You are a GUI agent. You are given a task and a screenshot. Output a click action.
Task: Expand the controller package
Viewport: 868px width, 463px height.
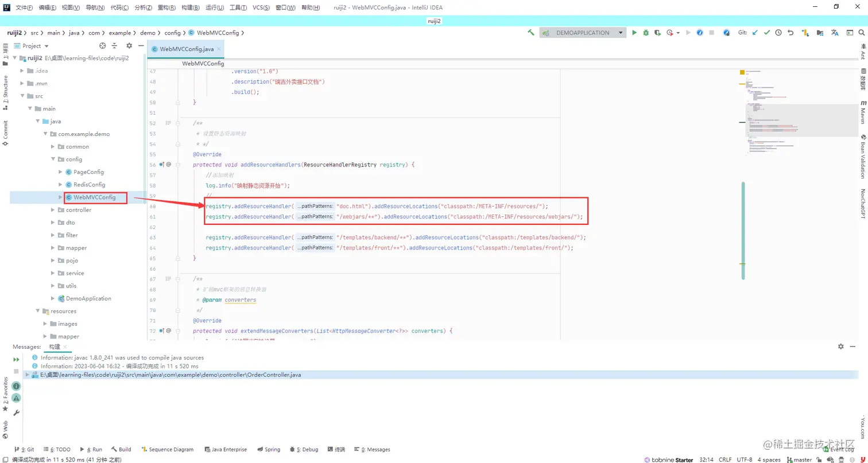(x=53, y=210)
